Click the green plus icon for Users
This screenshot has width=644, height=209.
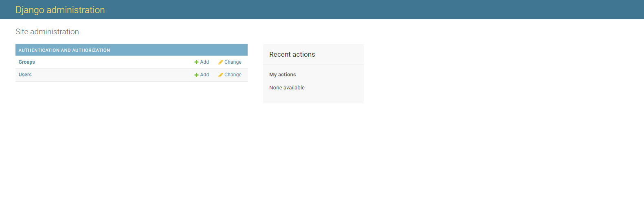click(196, 75)
